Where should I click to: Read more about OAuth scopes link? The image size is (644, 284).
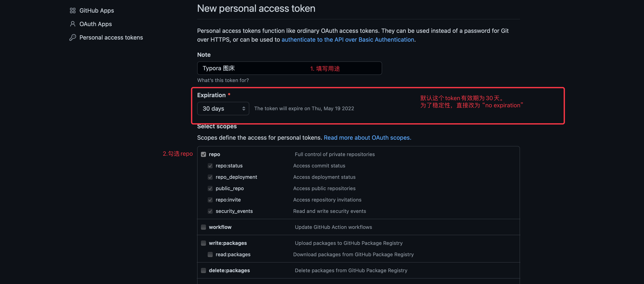click(367, 138)
